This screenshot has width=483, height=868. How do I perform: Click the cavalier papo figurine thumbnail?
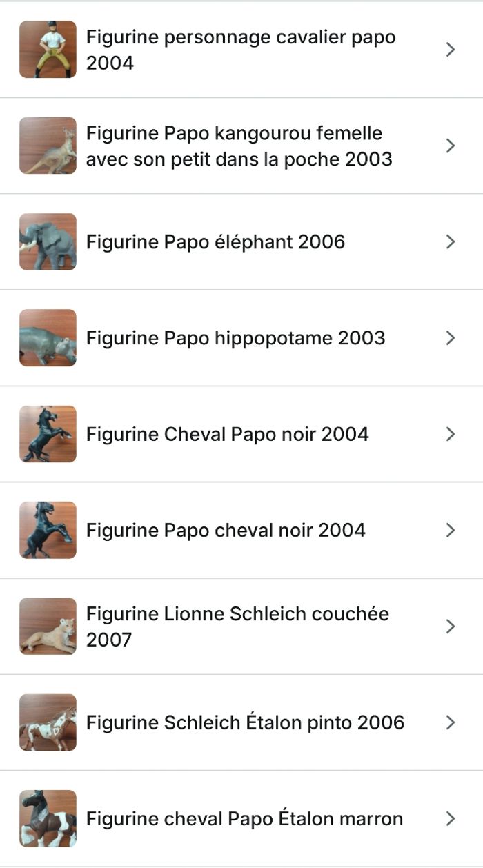48,50
